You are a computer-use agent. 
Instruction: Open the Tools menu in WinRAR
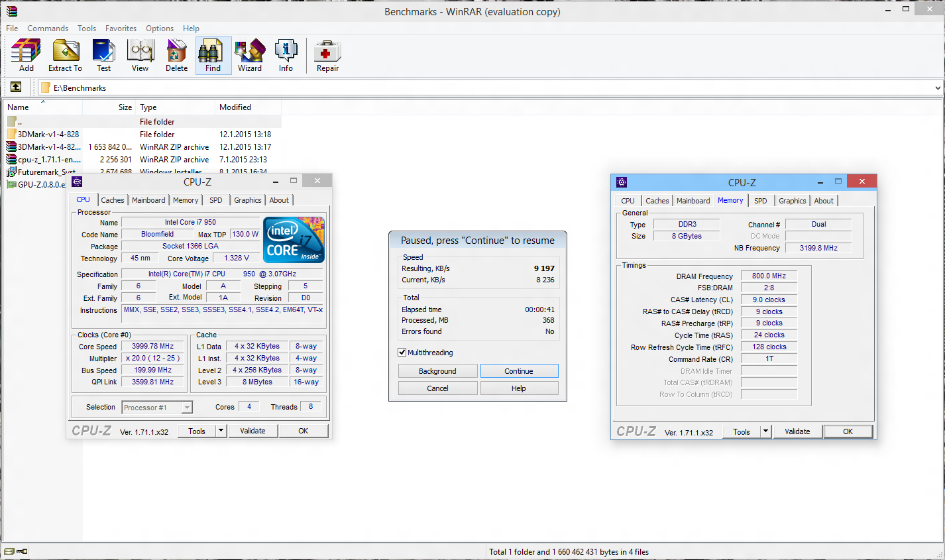pos(87,28)
